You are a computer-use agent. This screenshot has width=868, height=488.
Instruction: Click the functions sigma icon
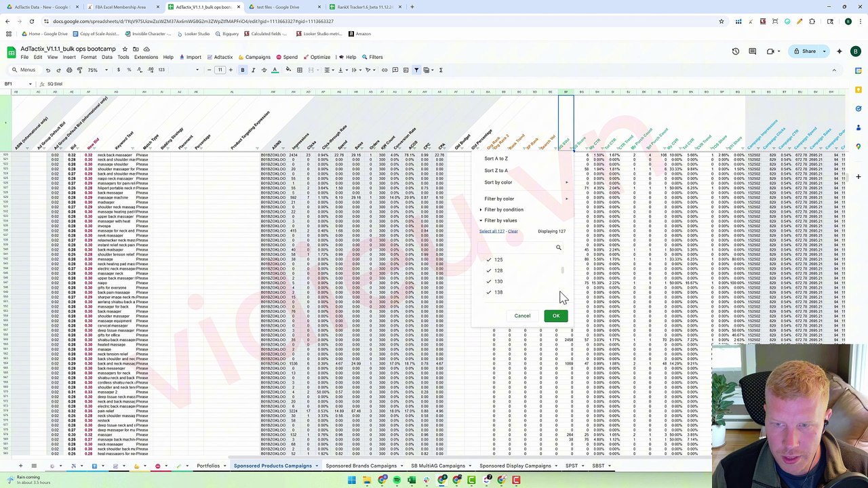click(441, 70)
